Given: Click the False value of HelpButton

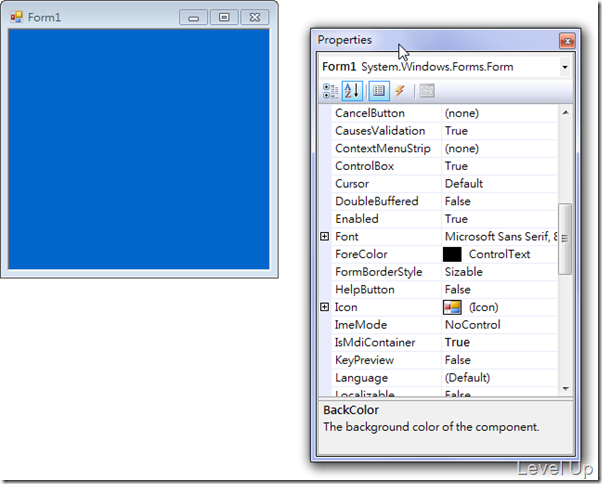Looking at the screenshot, I should (x=458, y=290).
